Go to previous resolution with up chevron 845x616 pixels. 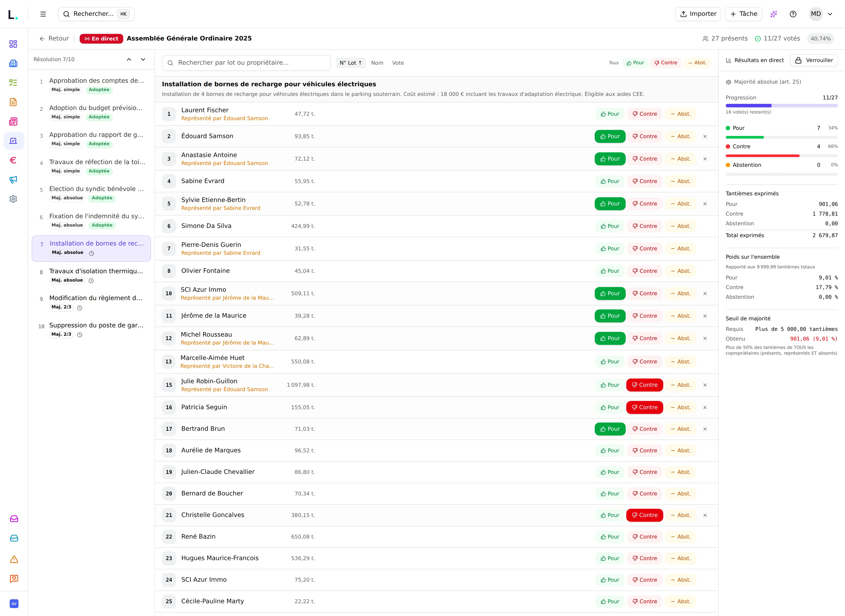(x=129, y=59)
